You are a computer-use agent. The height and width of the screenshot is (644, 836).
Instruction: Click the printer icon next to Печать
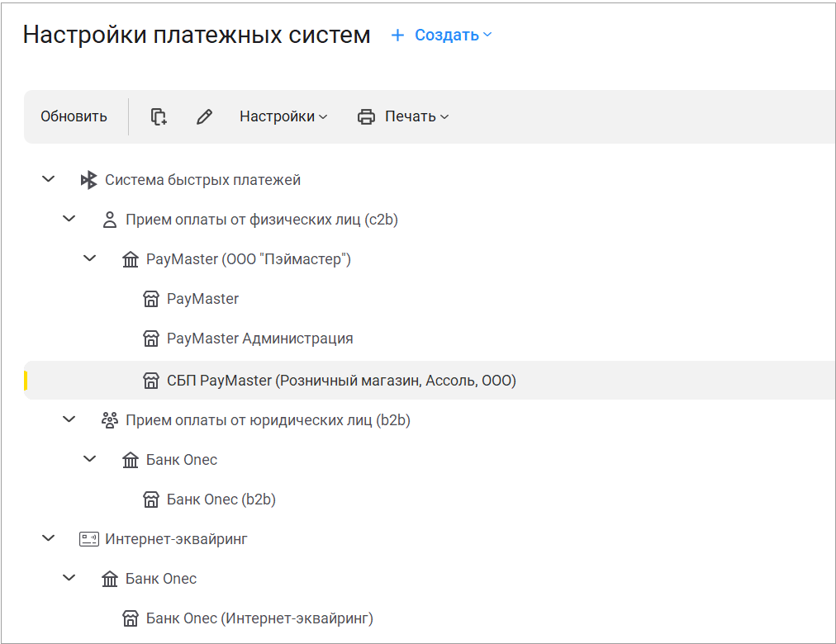tap(366, 116)
